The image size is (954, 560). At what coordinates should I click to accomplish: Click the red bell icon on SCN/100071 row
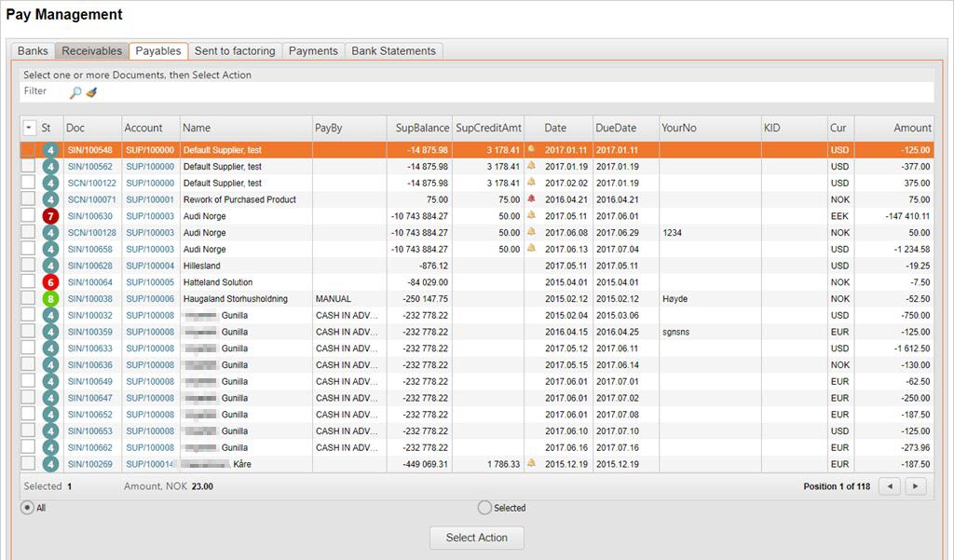point(531,199)
